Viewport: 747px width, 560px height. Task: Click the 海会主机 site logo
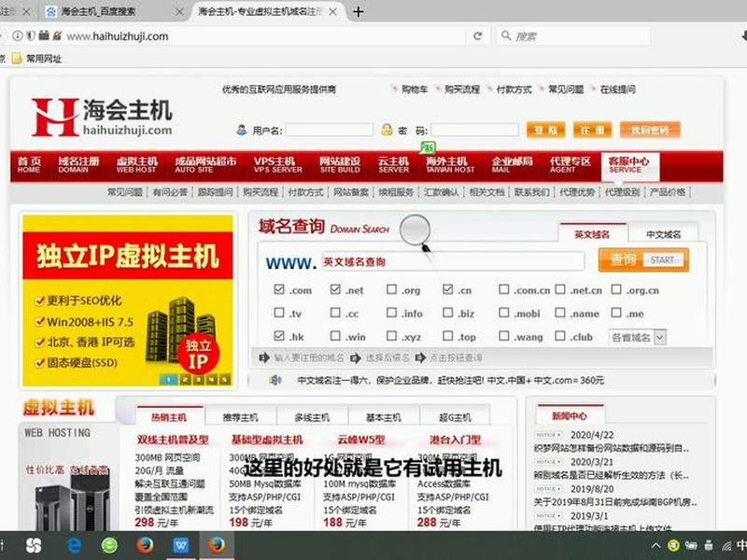[102, 118]
